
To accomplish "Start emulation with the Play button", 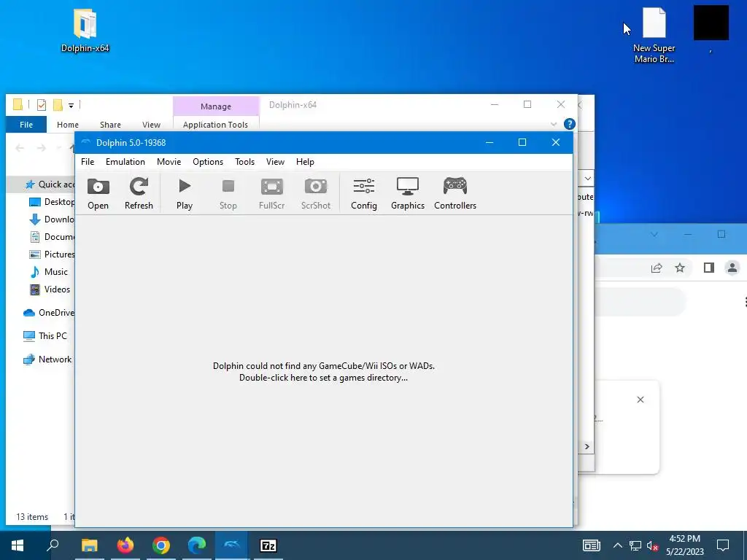I will 185,193.
